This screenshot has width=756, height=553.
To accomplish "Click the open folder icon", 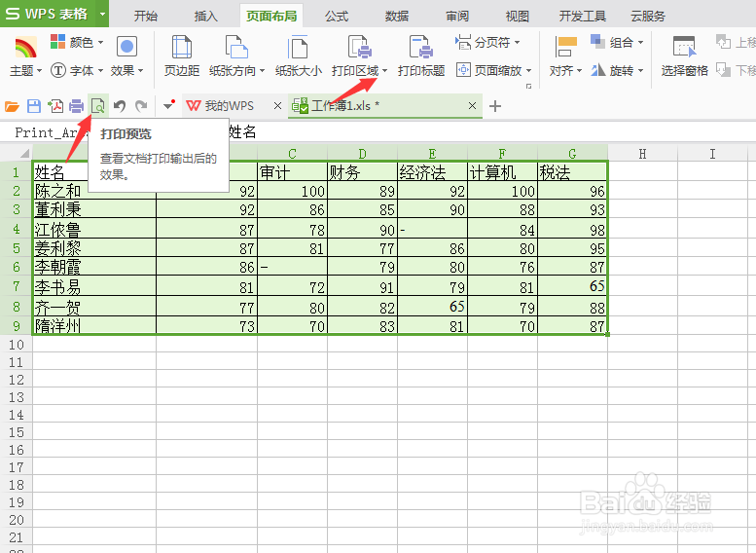I will pyautogui.click(x=12, y=106).
